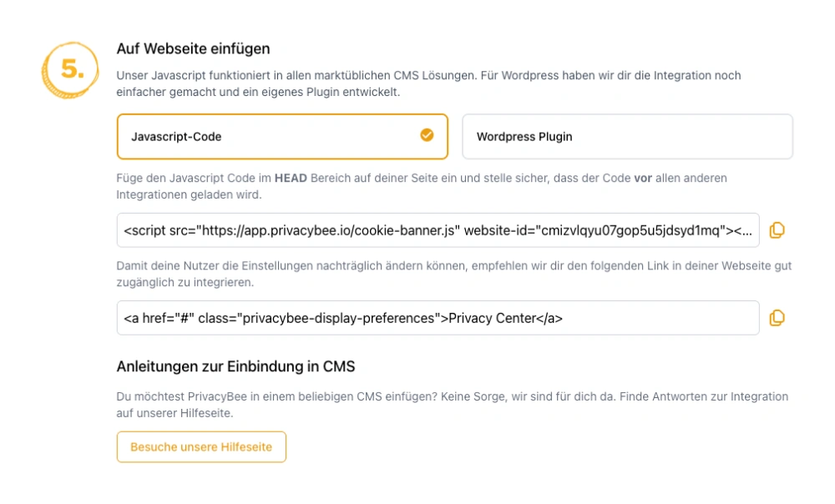The height and width of the screenshot is (504, 835).
Task: Copy the cookie-banner script snippet
Action: [777, 230]
